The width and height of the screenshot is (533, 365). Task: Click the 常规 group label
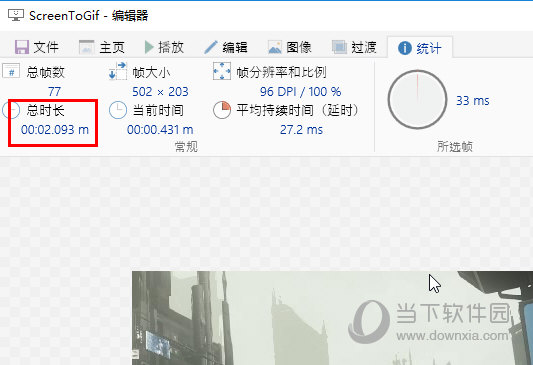186,146
